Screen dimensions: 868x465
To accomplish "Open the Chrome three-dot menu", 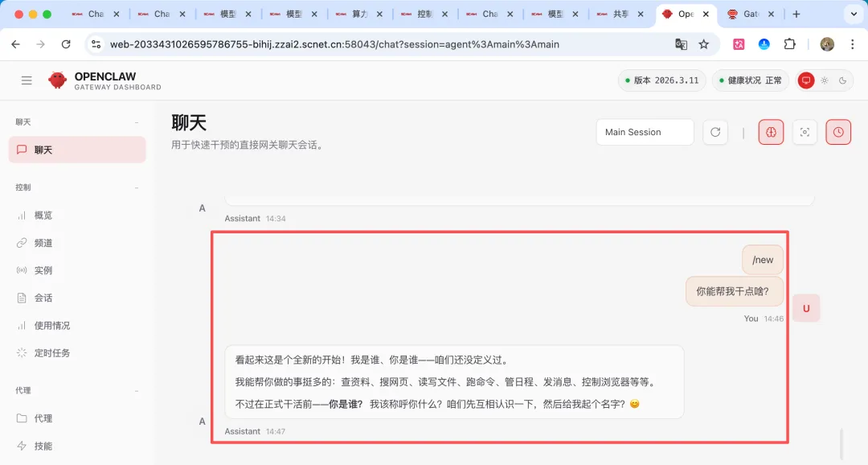I will (853, 44).
